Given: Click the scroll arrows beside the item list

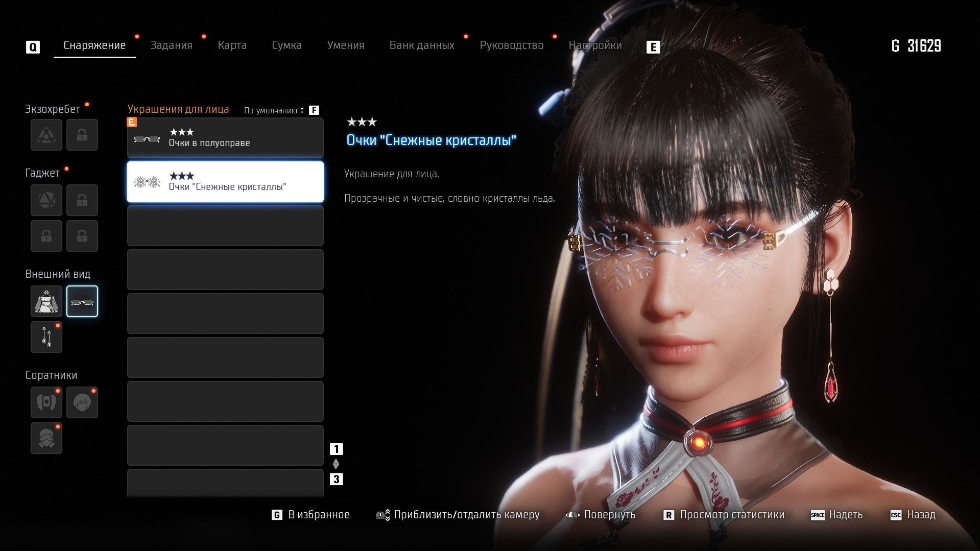Looking at the screenshot, I should 336,464.
